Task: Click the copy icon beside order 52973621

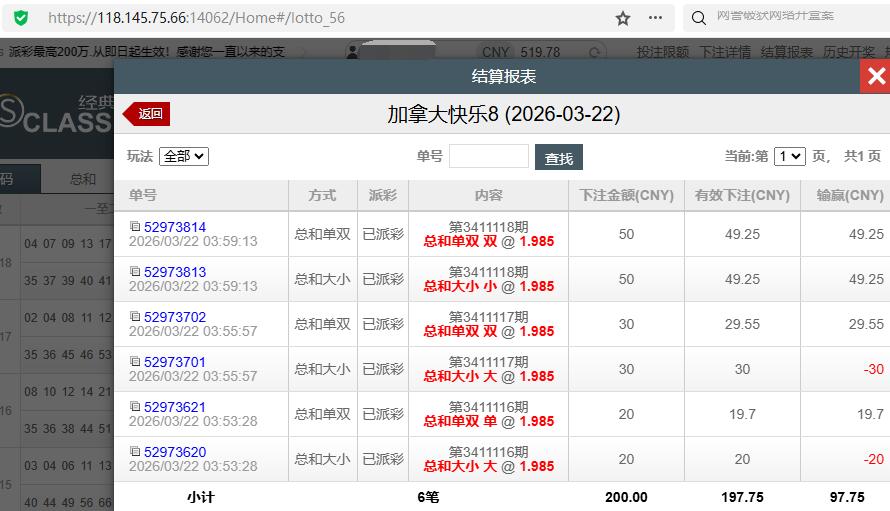Action: (x=135, y=407)
